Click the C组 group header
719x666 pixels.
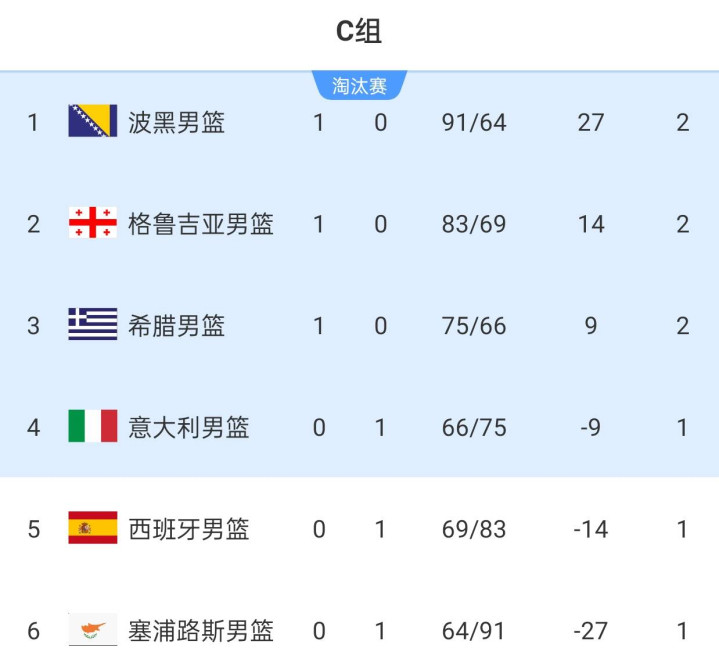359,32
